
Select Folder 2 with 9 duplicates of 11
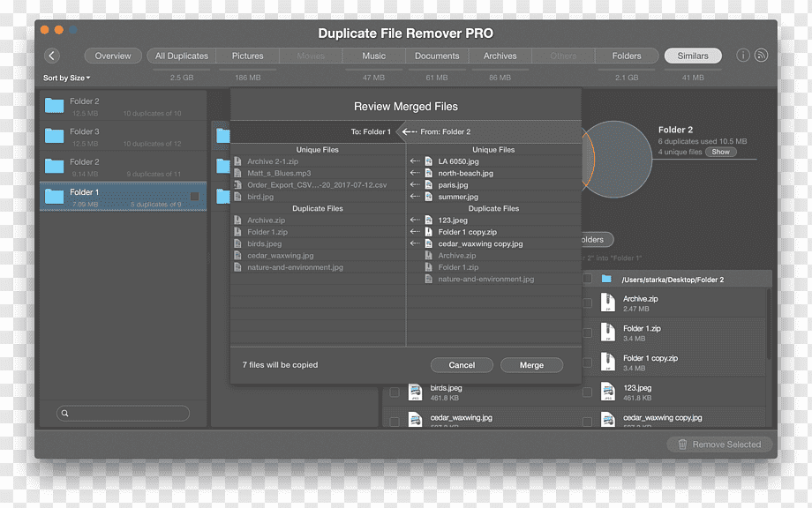click(124, 166)
